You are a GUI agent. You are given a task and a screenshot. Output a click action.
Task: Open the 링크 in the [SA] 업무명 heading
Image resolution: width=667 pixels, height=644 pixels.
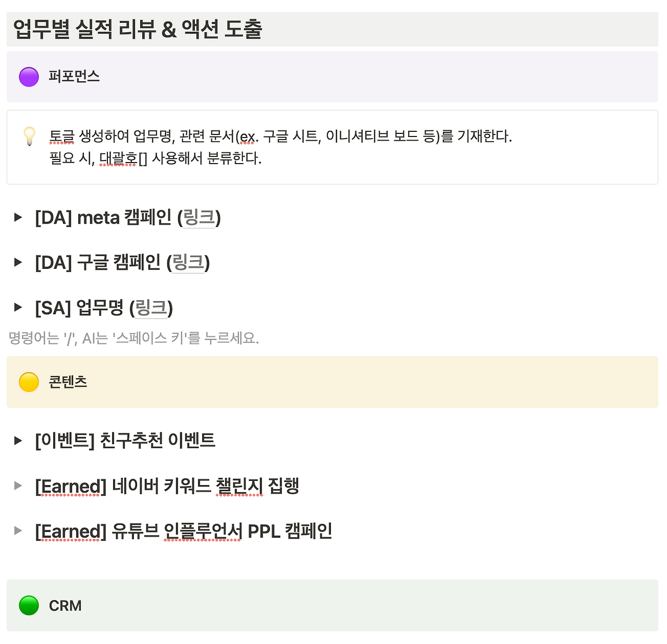pyautogui.click(x=151, y=307)
